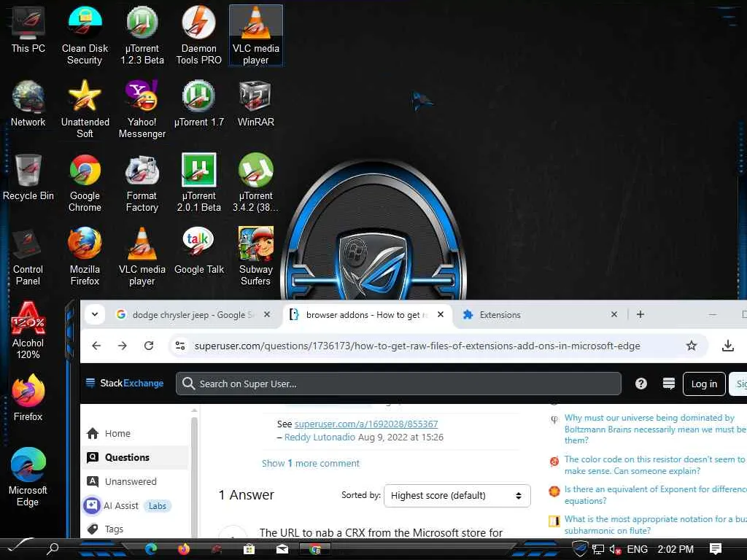
Task: Select the highlighted VLC media player icon
Action: pyautogui.click(x=256, y=36)
